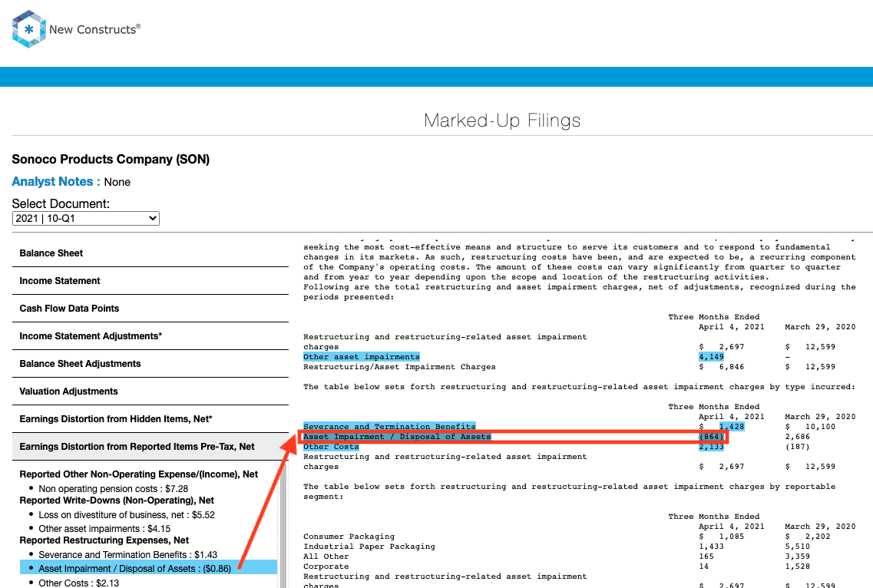The image size is (873, 588).
Task: Expand Earnings Distortion from Hidden Items, Net
Action: click(x=150, y=418)
